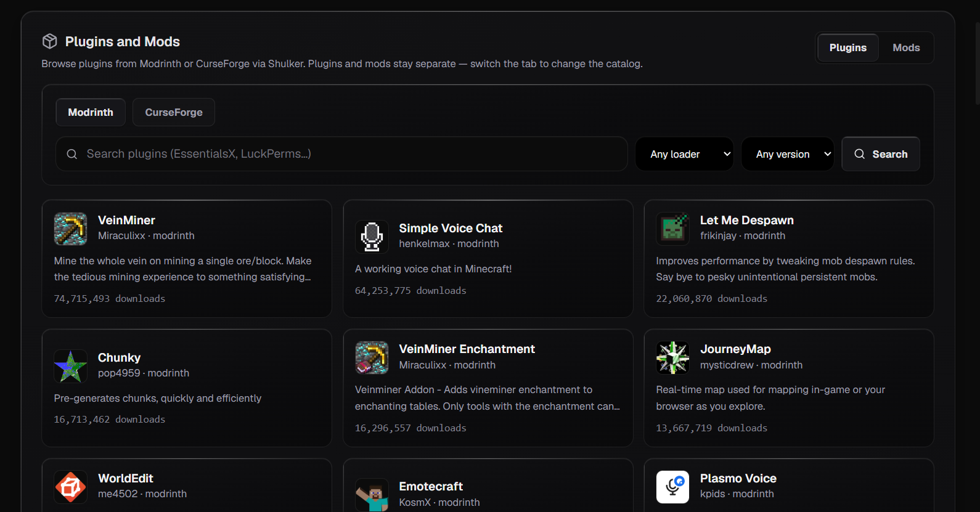Screen dimensions: 980x512
Task: Click the VeinMiner Enchantment icon
Action: (x=372, y=357)
